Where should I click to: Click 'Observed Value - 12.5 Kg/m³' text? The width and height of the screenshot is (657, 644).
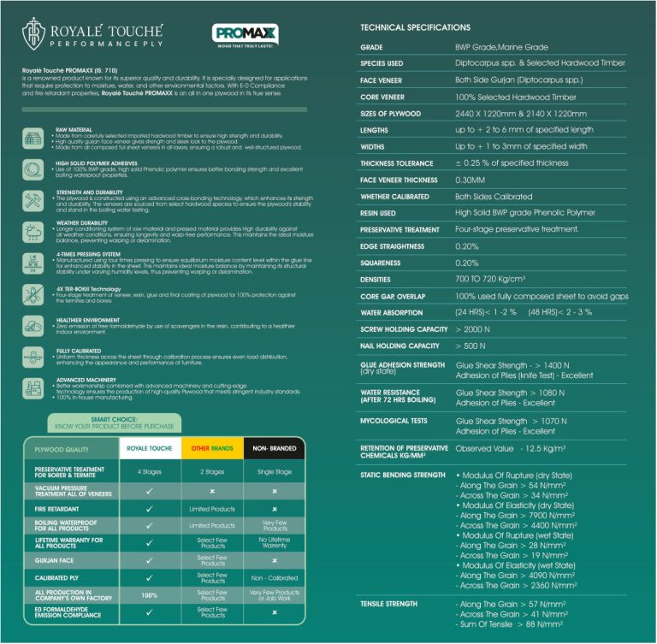(511, 449)
